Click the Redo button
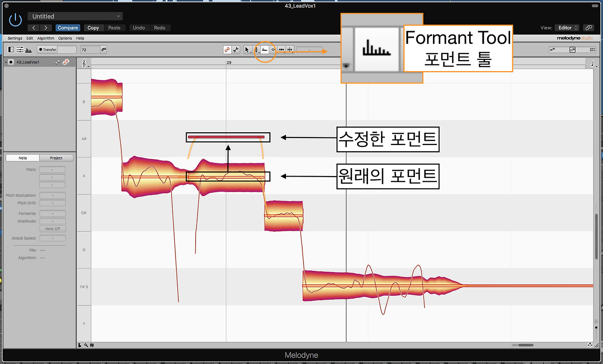The width and height of the screenshot is (603, 364). click(x=160, y=28)
